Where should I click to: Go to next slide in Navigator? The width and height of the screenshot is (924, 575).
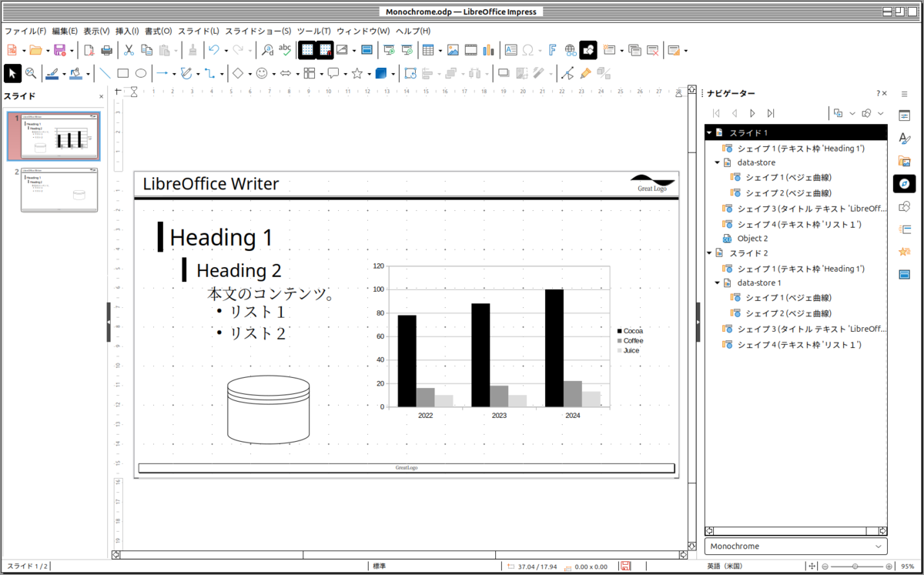[x=753, y=113]
